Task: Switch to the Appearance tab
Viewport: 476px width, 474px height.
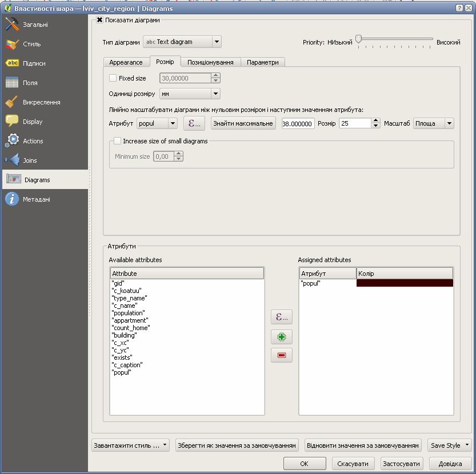Action: click(x=126, y=62)
